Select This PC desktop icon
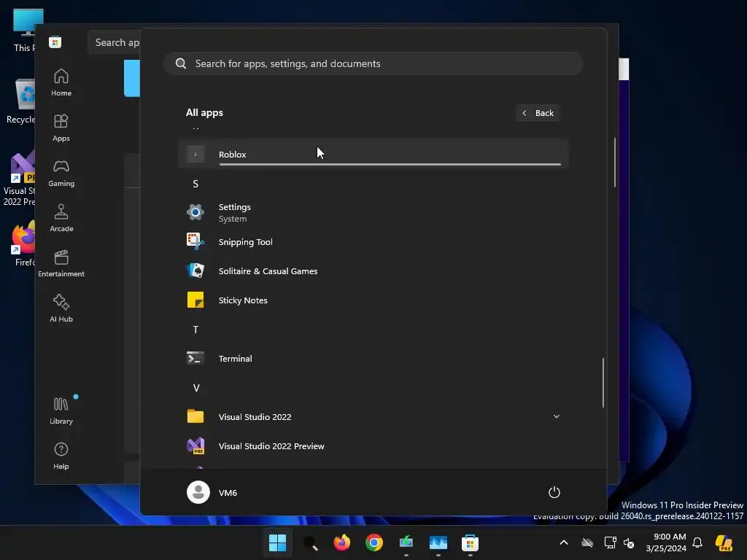Viewport: 747px width, 560px height. 25,31
